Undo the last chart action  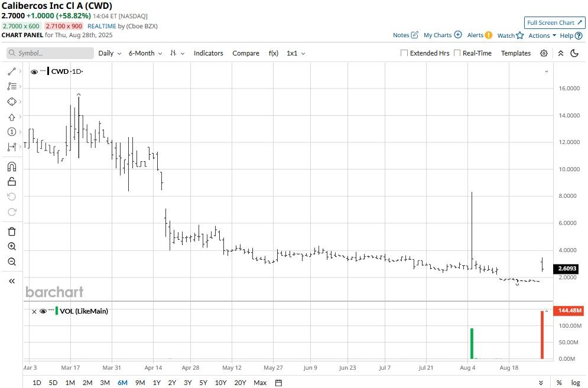click(12, 197)
